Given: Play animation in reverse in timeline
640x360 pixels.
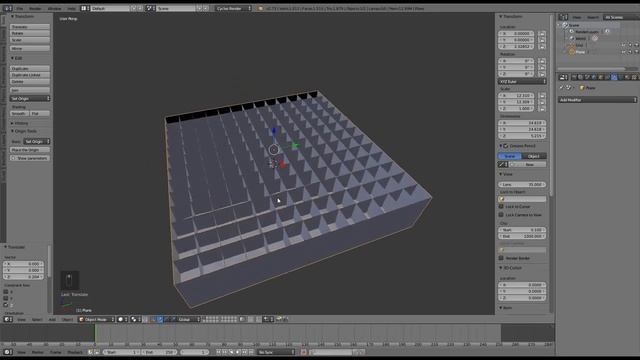Looking at the screenshot, I should [x=231, y=352].
